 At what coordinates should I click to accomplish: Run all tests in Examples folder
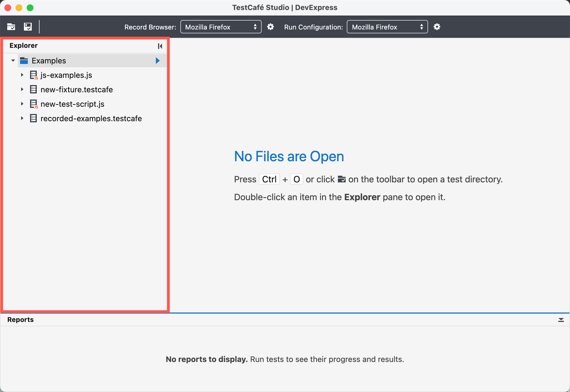(158, 61)
